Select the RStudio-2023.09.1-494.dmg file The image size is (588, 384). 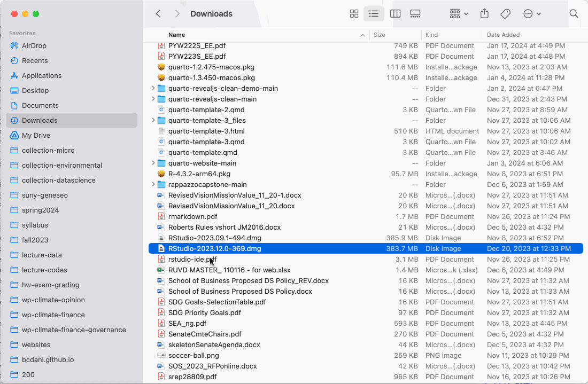tap(214, 238)
